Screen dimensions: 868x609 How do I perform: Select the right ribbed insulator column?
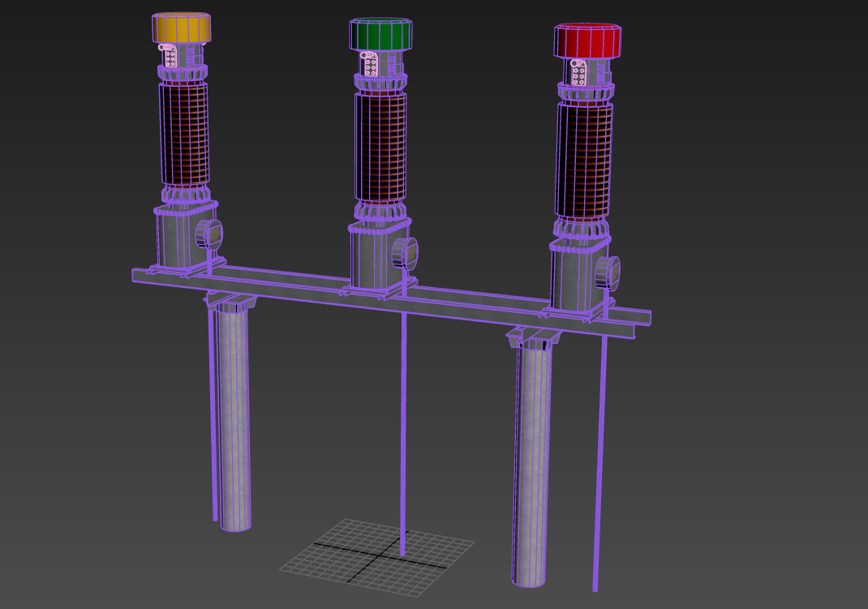pyautogui.click(x=582, y=161)
